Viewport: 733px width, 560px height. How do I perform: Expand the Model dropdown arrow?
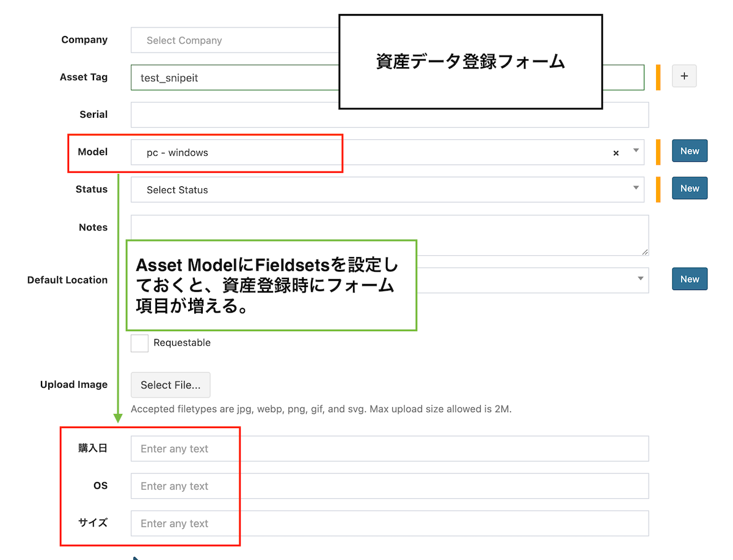coord(635,150)
